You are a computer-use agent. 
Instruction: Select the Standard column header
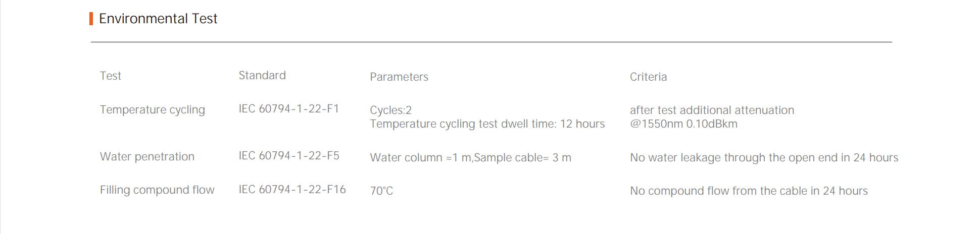click(262, 76)
